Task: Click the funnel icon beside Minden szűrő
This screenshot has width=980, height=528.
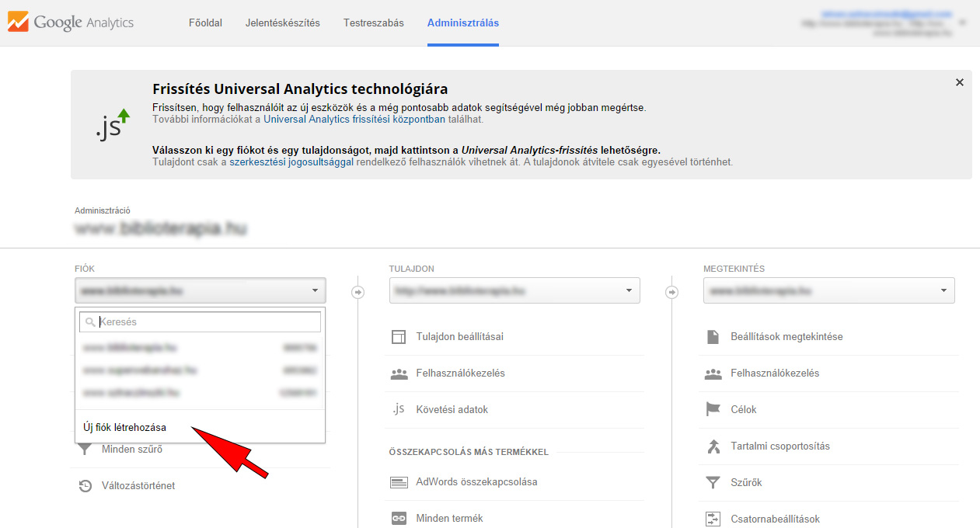Action: coord(85,450)
